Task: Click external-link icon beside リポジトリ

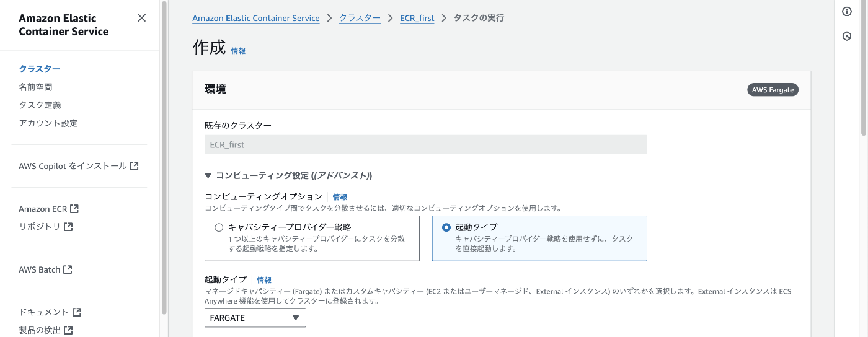Action: click(x=68, y=227)
